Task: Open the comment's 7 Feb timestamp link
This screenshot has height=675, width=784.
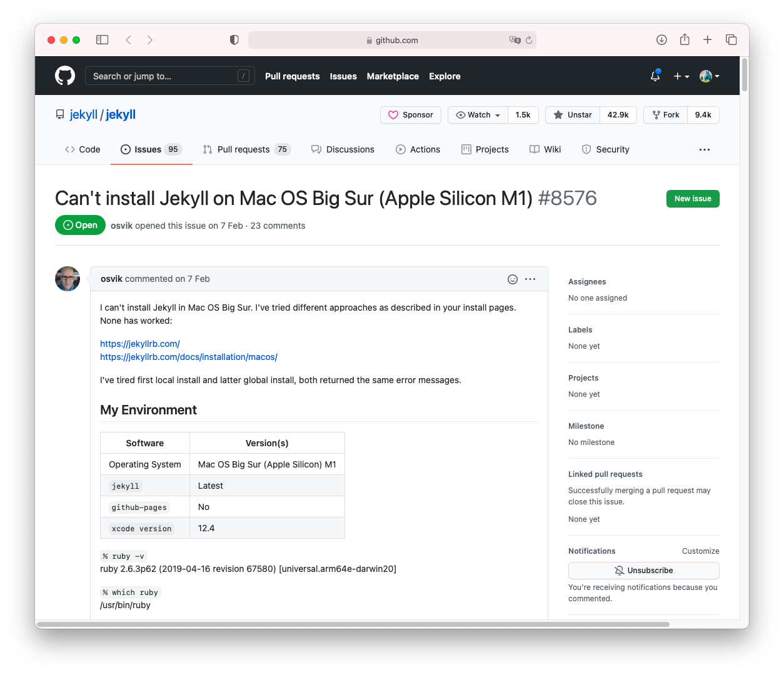Action: pos(193,279)
